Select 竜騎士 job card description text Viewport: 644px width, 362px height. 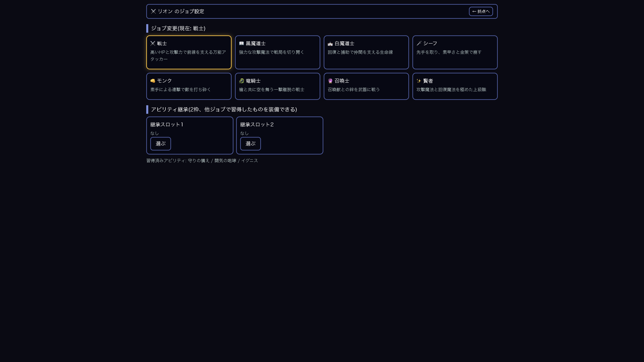[x=272, y=89]
